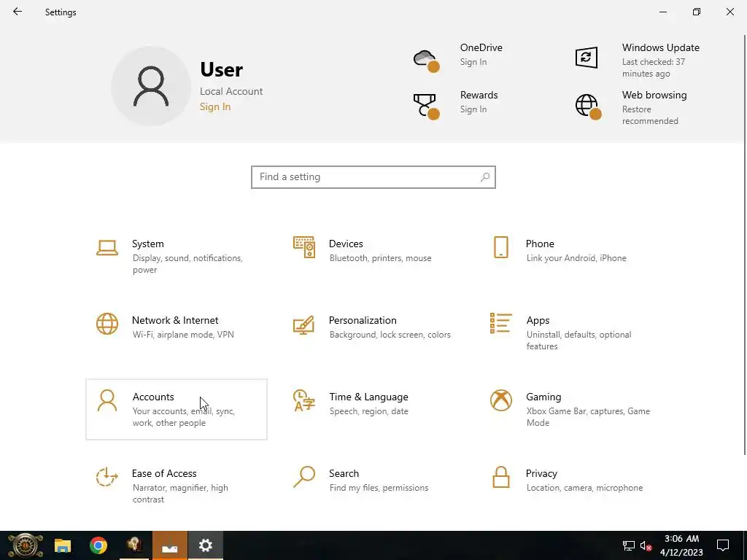Open the Time & Language icon
747x560 pixels.
coord(304,400)
